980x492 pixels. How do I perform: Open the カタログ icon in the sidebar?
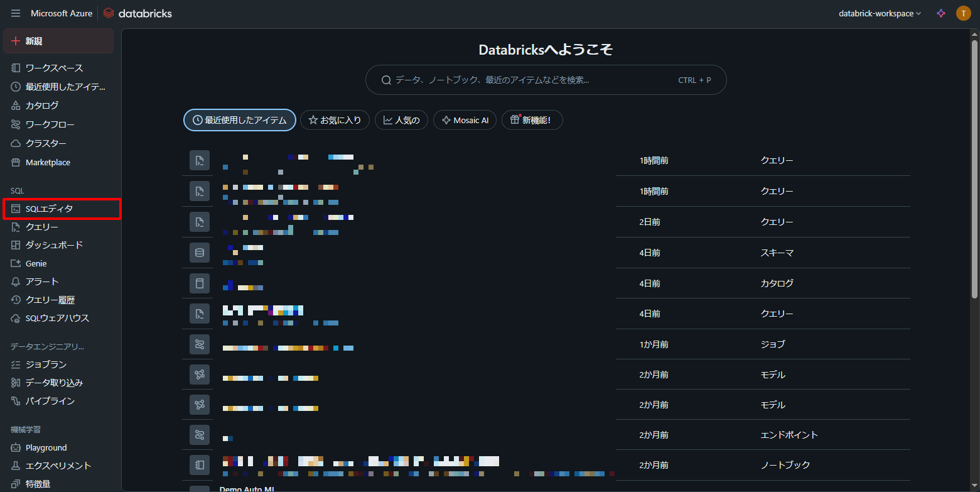pos(16,106)
